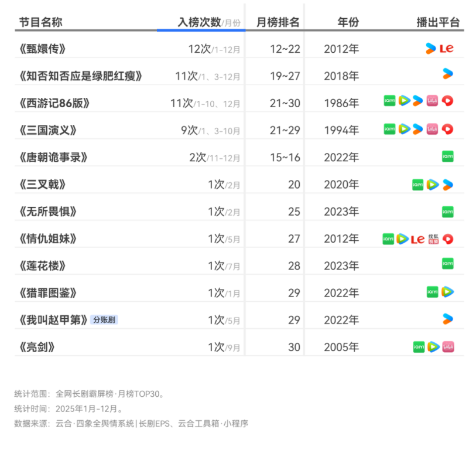Click the 分账剧 tag beside 《我叫赵甲第》
Screen dimensions: 476x453
[x=104, y=319]
